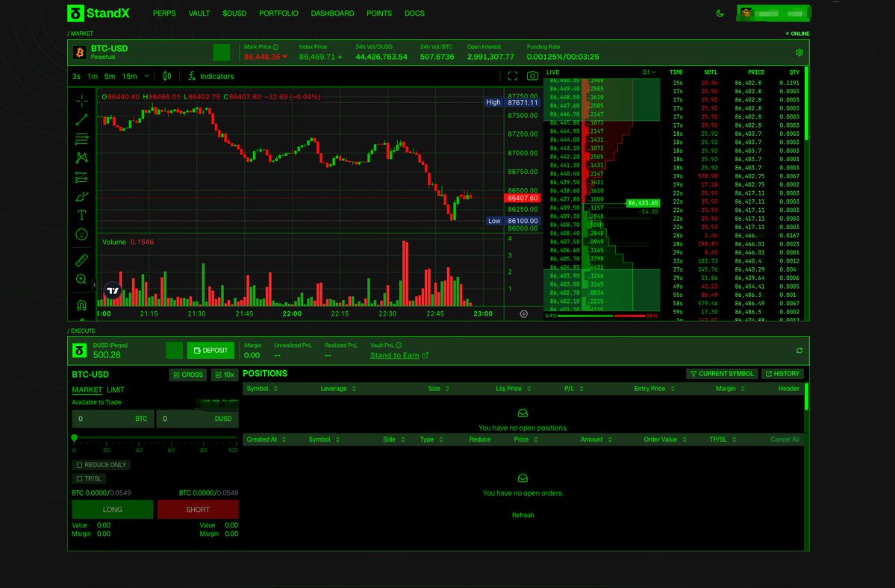Select the 3s timeframe
The height and width of the screenshot is (588, 895).
tap(76, 76)
